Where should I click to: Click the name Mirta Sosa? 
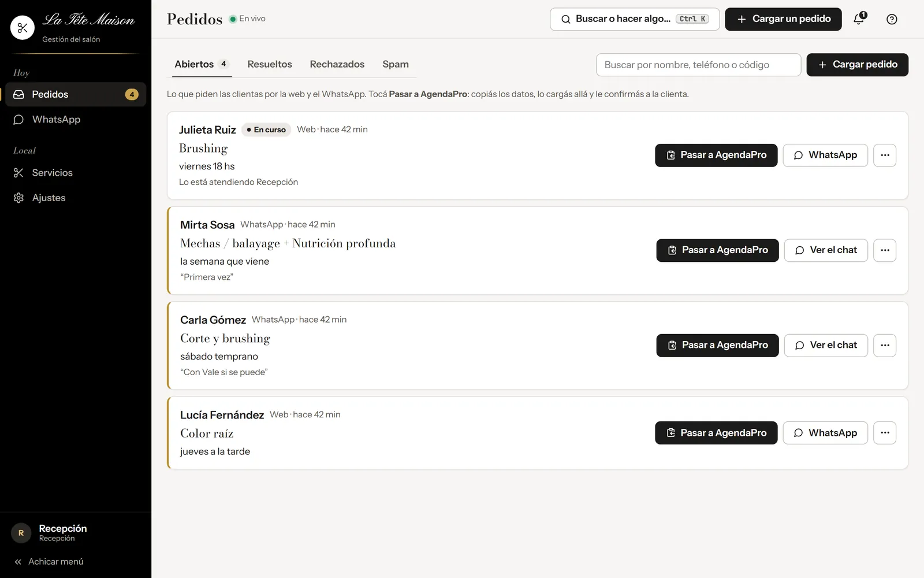(207, 225)
